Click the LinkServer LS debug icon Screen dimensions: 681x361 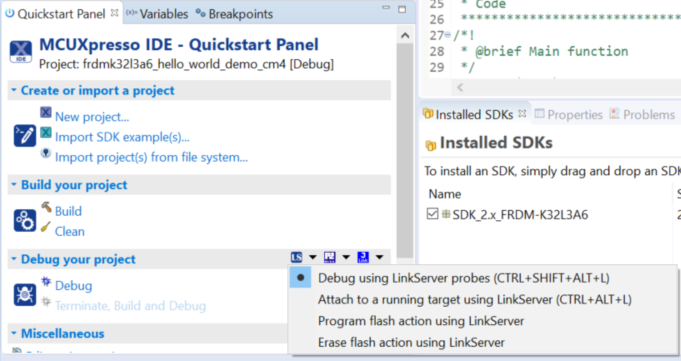[x=297, y=257]
